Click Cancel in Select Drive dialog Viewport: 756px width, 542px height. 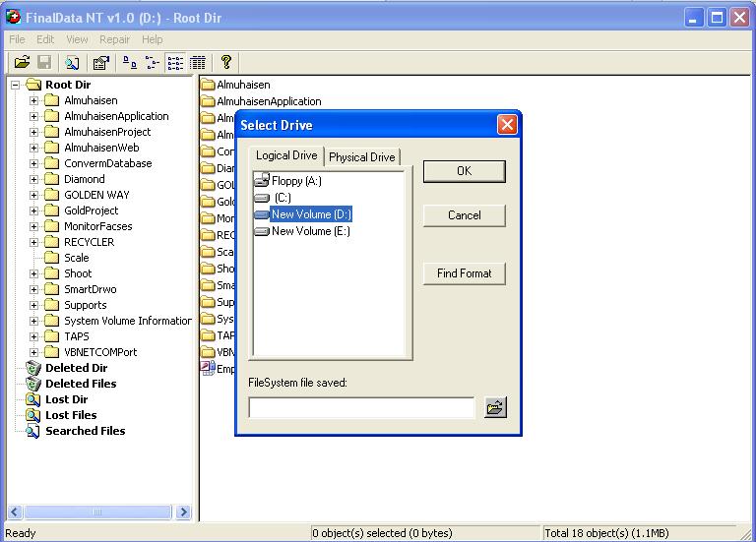[465, 215]
